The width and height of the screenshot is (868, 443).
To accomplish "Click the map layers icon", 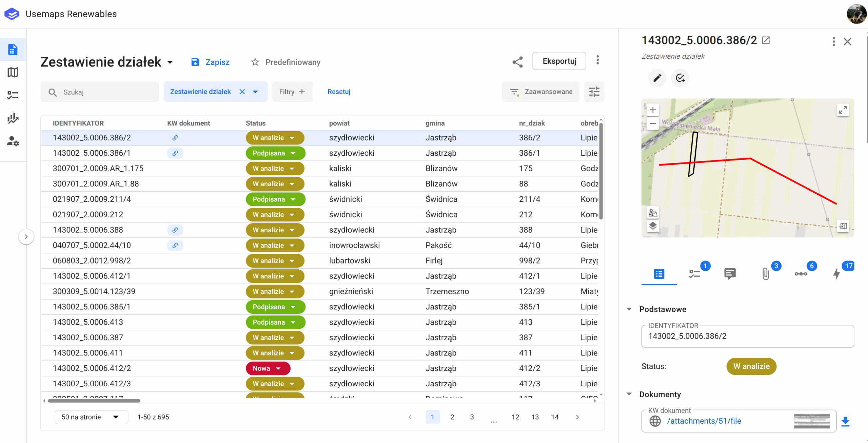I will point(653,226).
